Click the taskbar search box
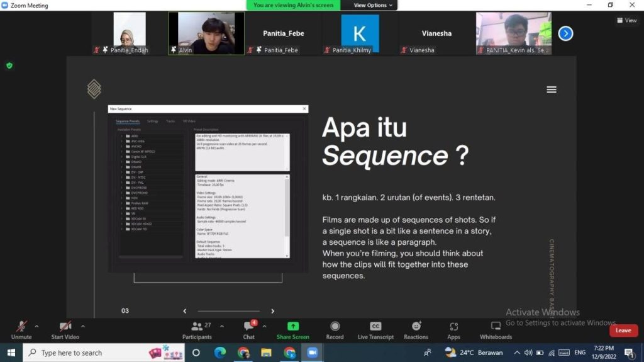This screenshot has height=362, width=644. coord(104,353)
